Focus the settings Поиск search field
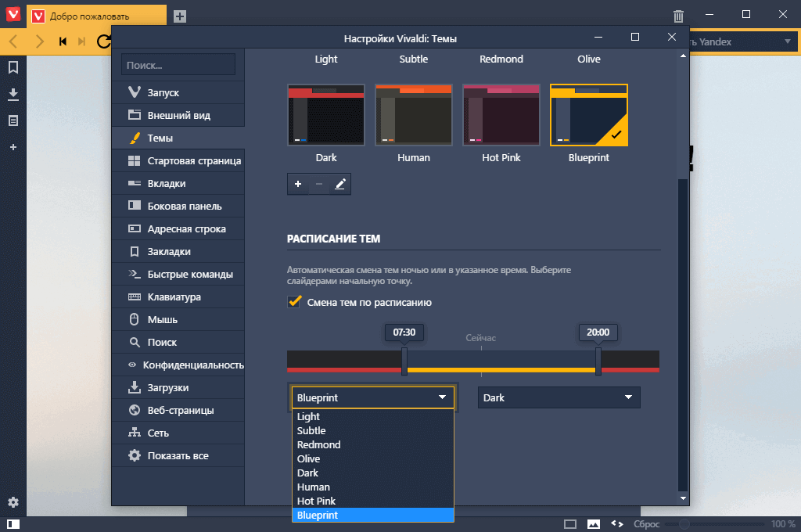 point(178,65)
